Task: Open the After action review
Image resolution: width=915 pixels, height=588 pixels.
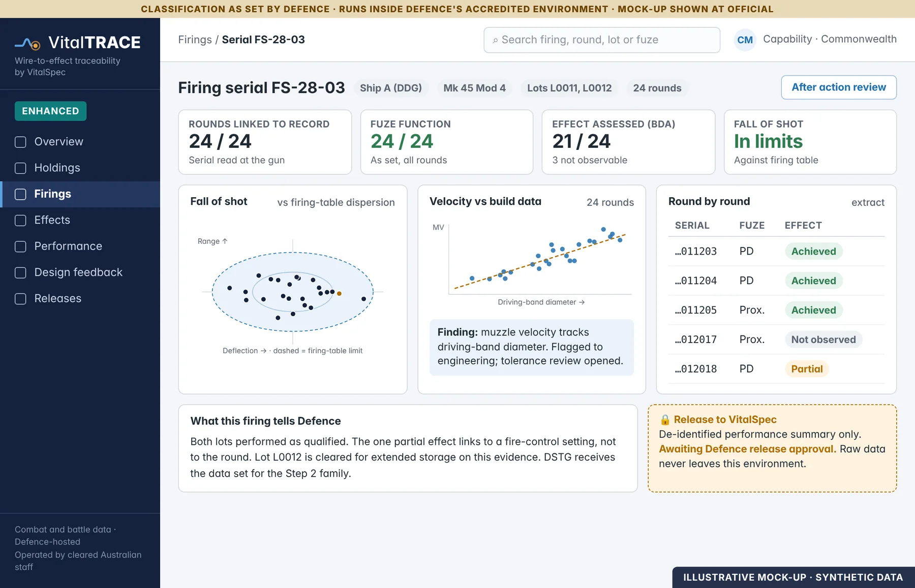Action: point(839,87)
